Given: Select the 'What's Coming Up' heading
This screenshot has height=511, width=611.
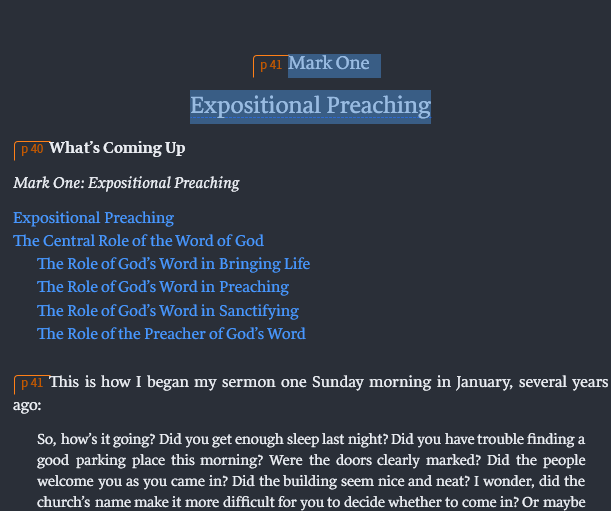Looking at the screenshot, I should pos(117,148).
